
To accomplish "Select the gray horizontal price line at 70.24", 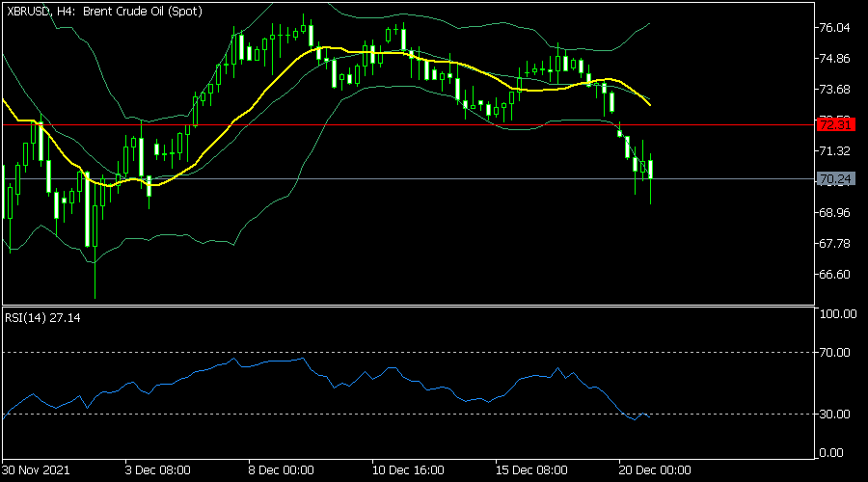I will click(x=409, y=178).
